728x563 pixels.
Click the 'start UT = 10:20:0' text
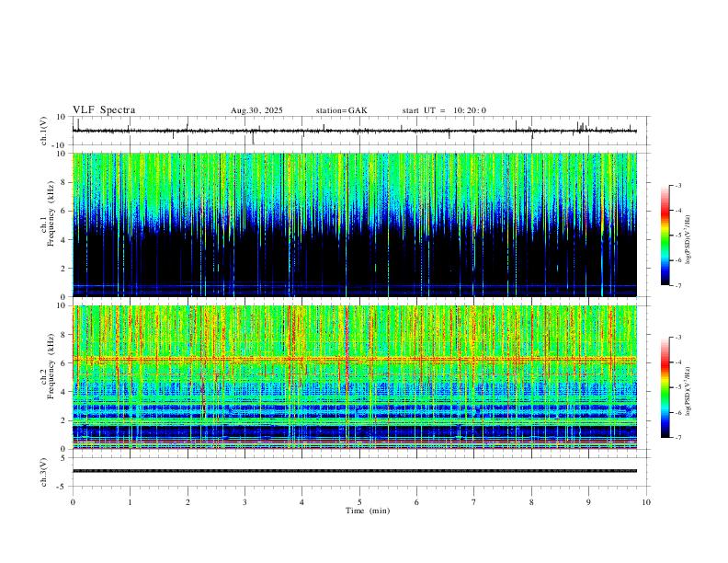[x=444, y=110]
